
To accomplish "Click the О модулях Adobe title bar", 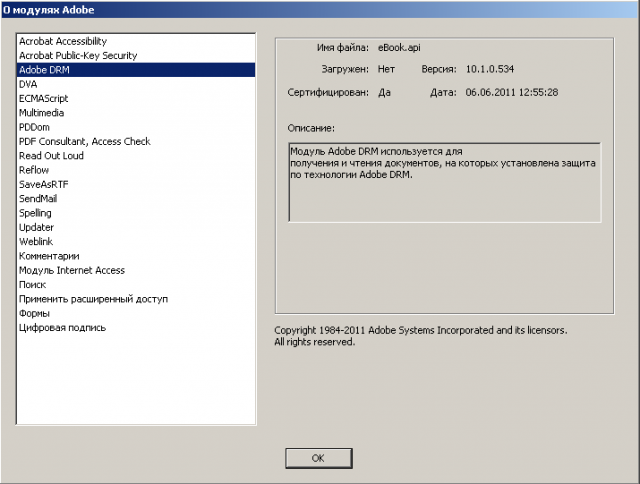I will [x=320, y=9].
